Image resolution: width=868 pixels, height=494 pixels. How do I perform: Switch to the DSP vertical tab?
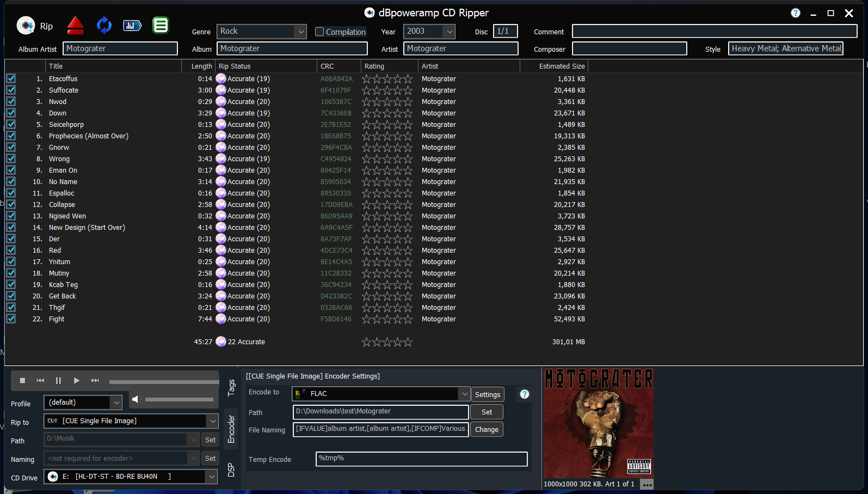click(x=231, y=469)
